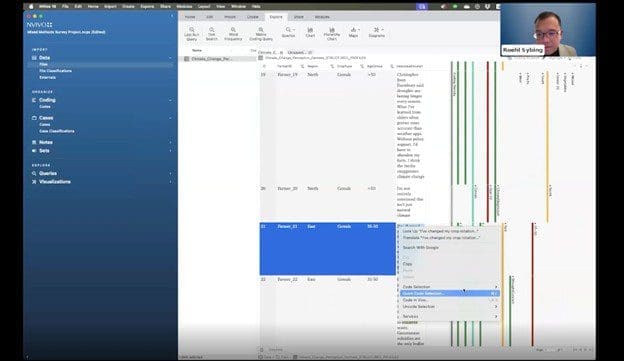
Task: Switch to the Import ribbon tab
Action: pyautogui.click(x=230, y=17)
